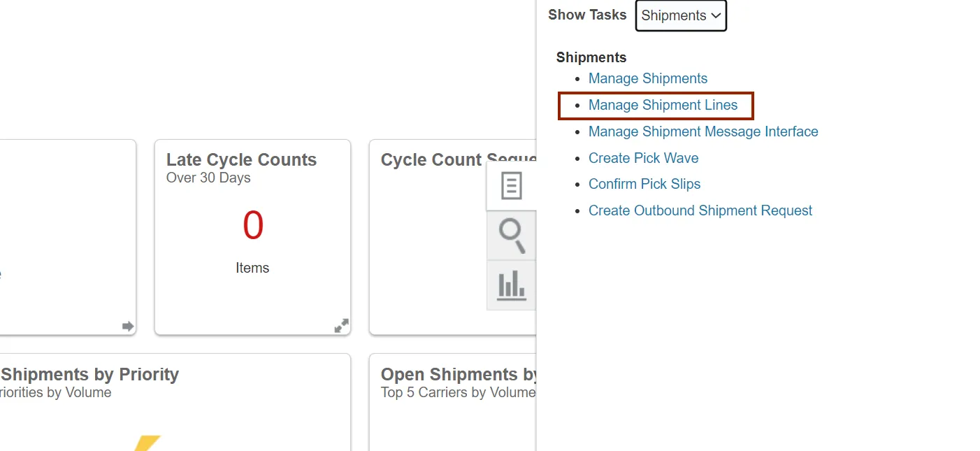Click the arrow icon on left tile
980x451 pixels.
click(x=128, y=326)
